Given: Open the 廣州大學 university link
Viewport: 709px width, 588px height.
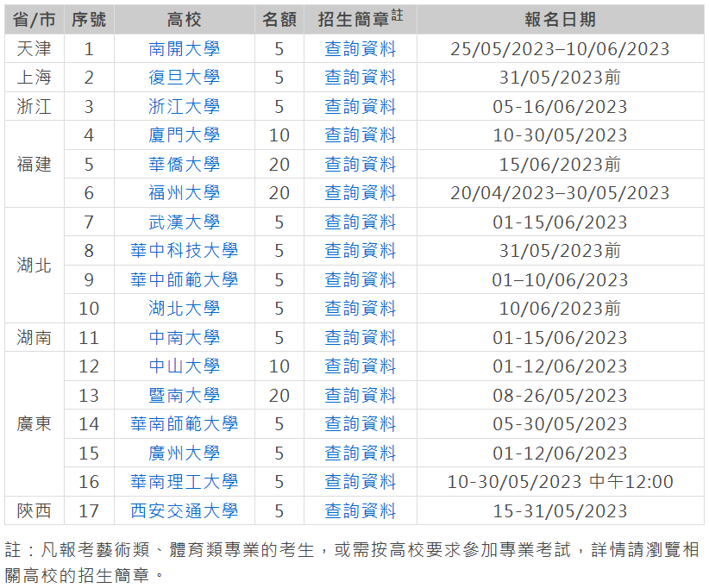Looking at the screenshot, I should click(185, 454).
